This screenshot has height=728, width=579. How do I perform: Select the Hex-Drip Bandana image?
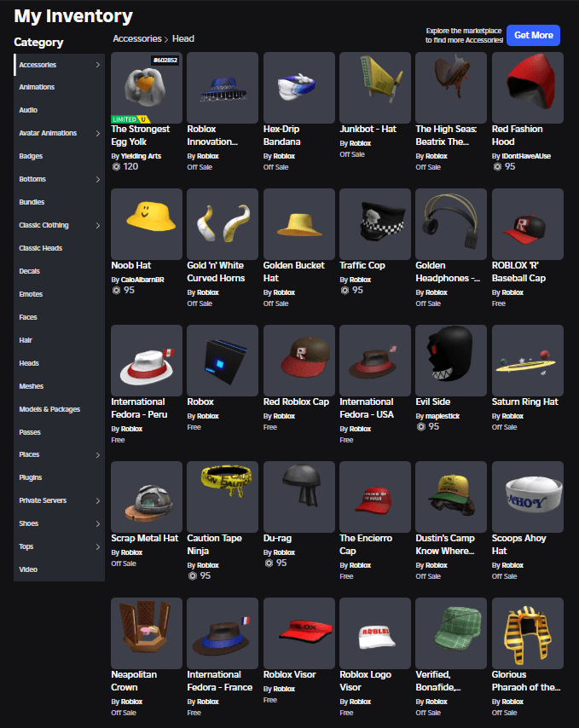(x=299, y=88)
